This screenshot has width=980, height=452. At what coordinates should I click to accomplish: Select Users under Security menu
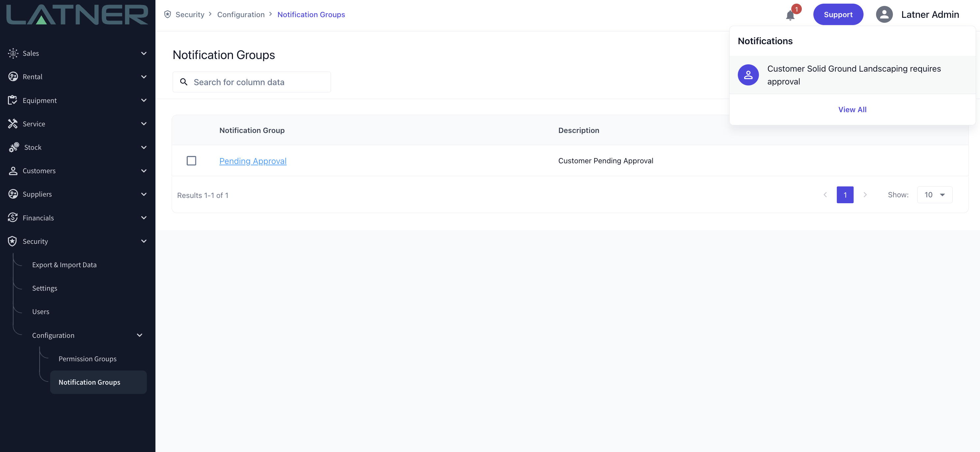coord(41,311)
